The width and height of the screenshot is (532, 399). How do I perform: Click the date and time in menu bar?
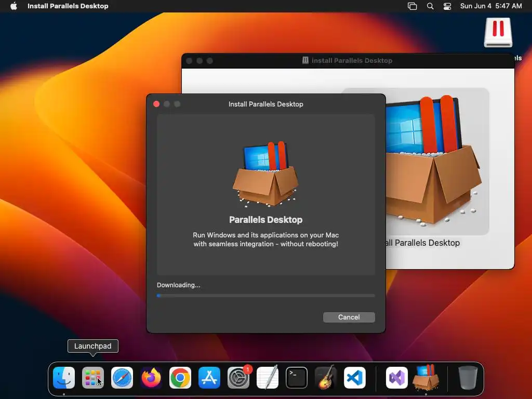click(491, 6)
